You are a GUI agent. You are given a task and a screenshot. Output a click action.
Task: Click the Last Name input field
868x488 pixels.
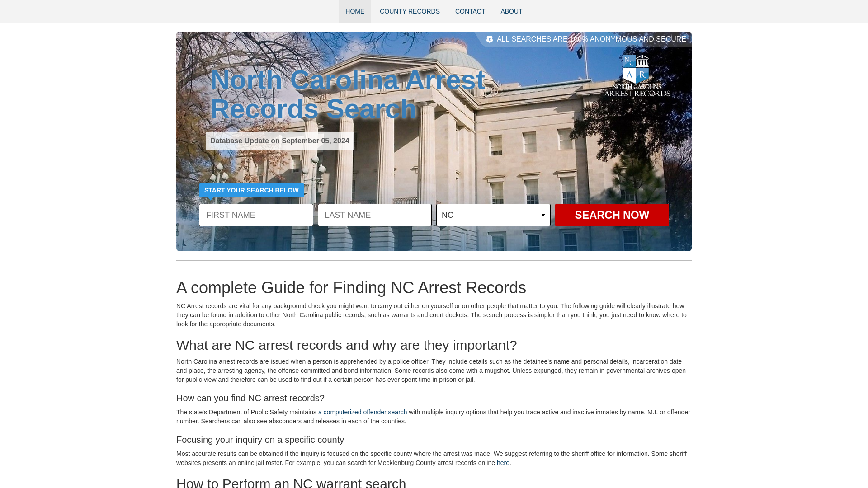(374, 215)
